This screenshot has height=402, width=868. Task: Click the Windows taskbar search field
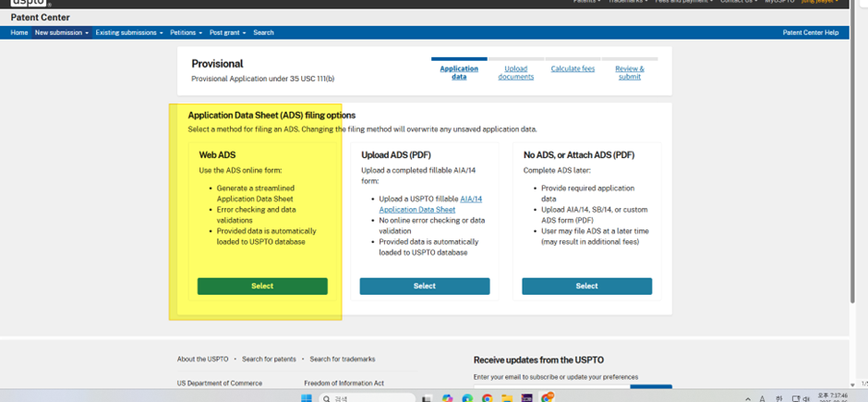367,397
